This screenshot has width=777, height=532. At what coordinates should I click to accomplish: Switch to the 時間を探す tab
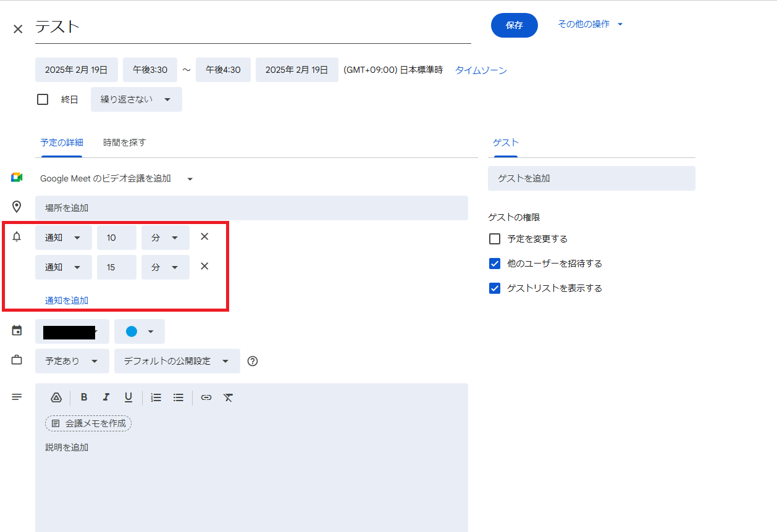coord(125,143)
